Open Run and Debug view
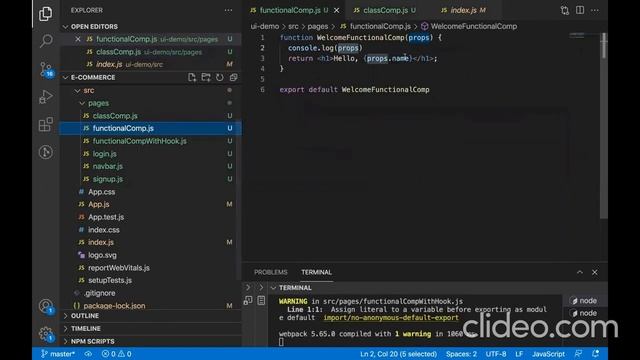Viewport: 640px width, 360px height. pos(46,97)
